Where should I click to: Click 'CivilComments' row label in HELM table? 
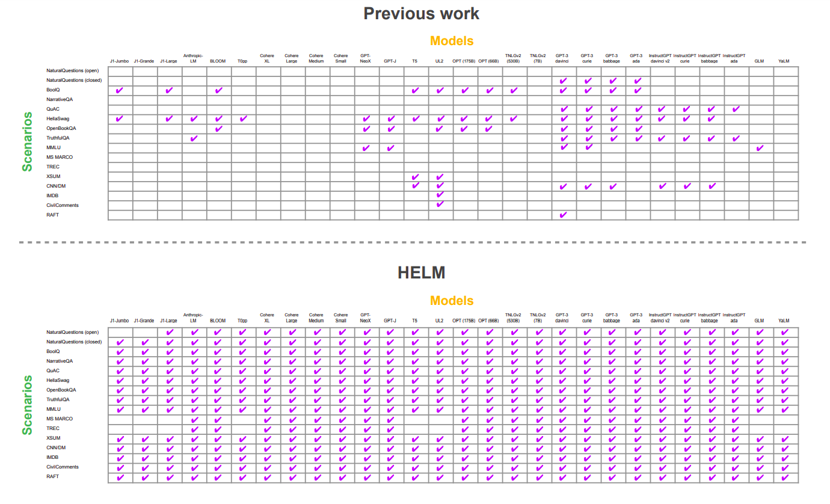63,467
